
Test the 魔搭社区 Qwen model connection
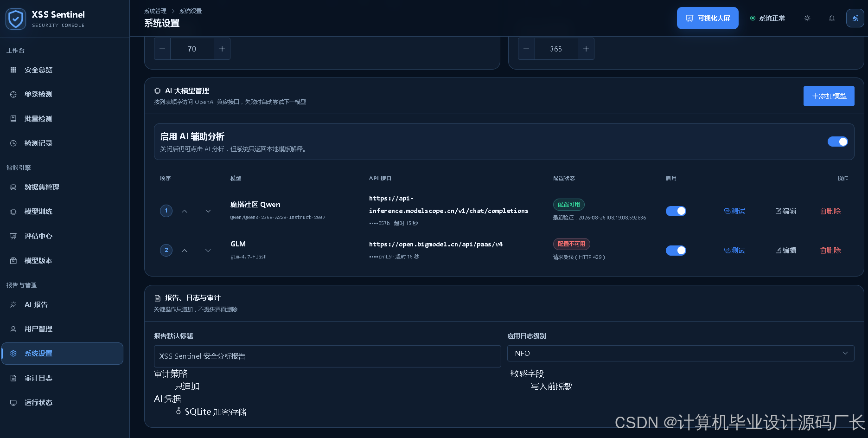[x=735, y=211]
